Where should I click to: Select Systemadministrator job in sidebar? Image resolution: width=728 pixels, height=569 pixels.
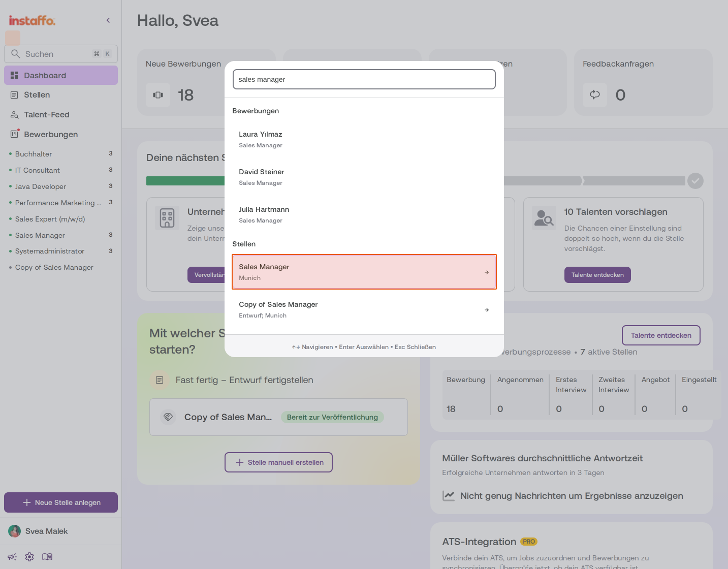[x=61, y=251]
